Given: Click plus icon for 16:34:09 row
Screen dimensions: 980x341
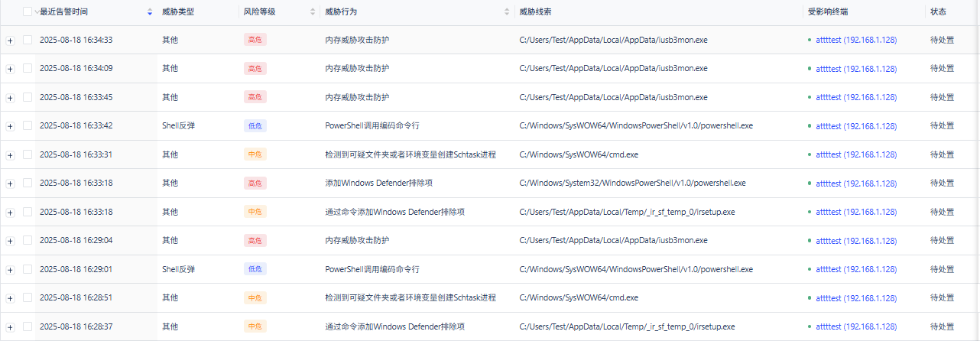Looking at the screenshot, I should coord(10,69).
